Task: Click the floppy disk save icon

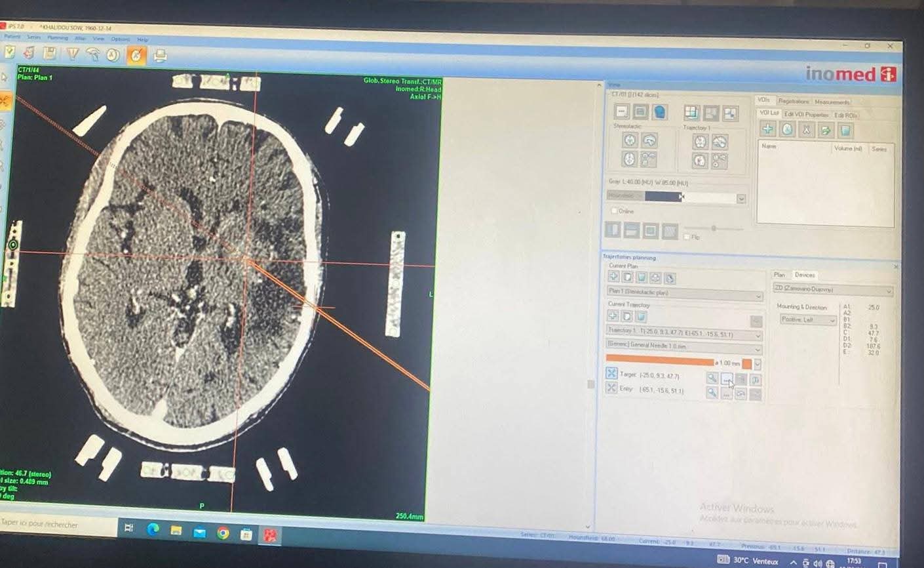Action: pyautogui.click(x=50, y=53)
